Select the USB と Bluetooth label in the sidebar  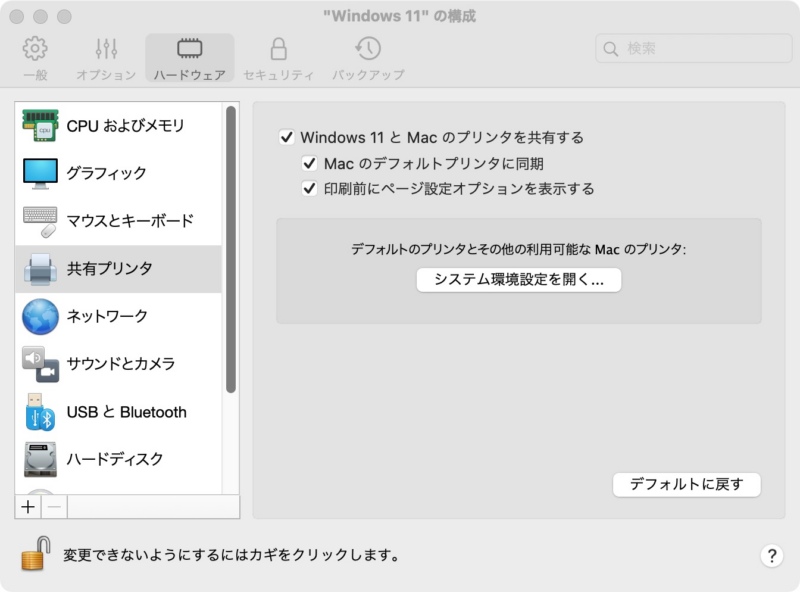[127, 412]
